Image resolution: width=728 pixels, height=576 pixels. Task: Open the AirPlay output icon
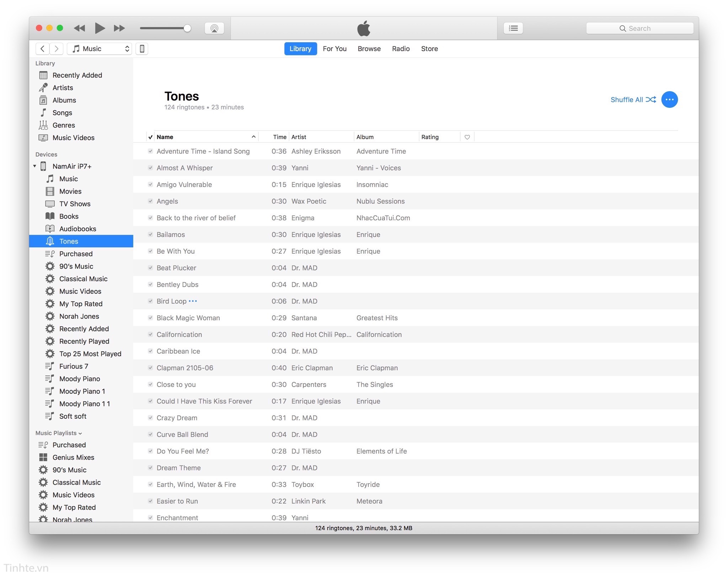pyautogui.click(x=214, y=28)
